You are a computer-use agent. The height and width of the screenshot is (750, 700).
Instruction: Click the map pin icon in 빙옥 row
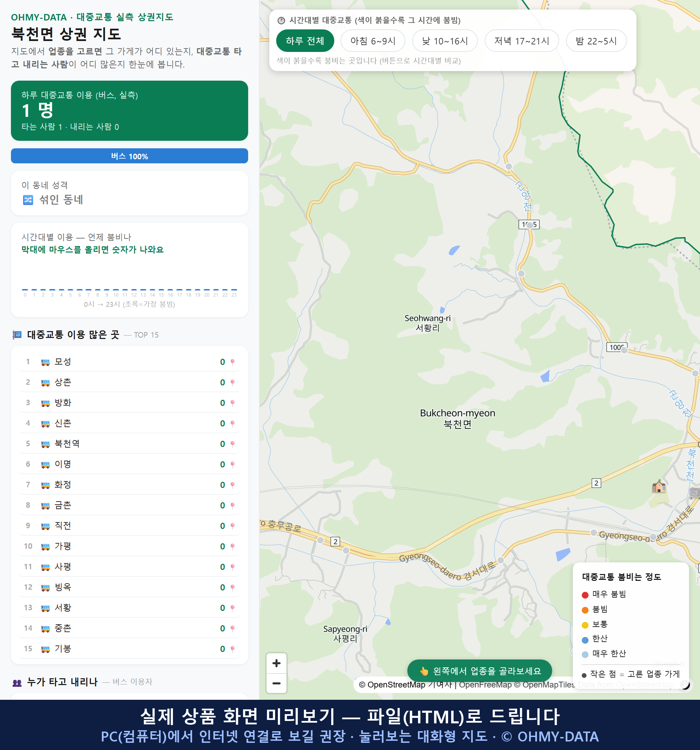232,587
